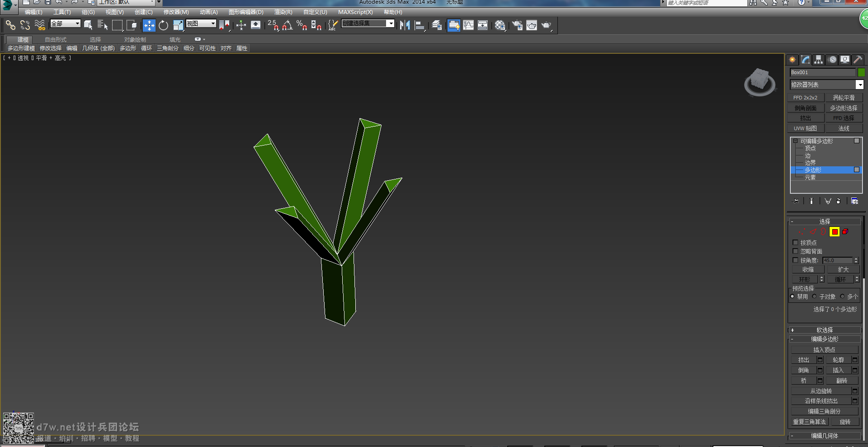Image resolution: width=868 pixels, height=447 pixels.
Task: Open the 工具(T) menu
Action: point(62,12)
